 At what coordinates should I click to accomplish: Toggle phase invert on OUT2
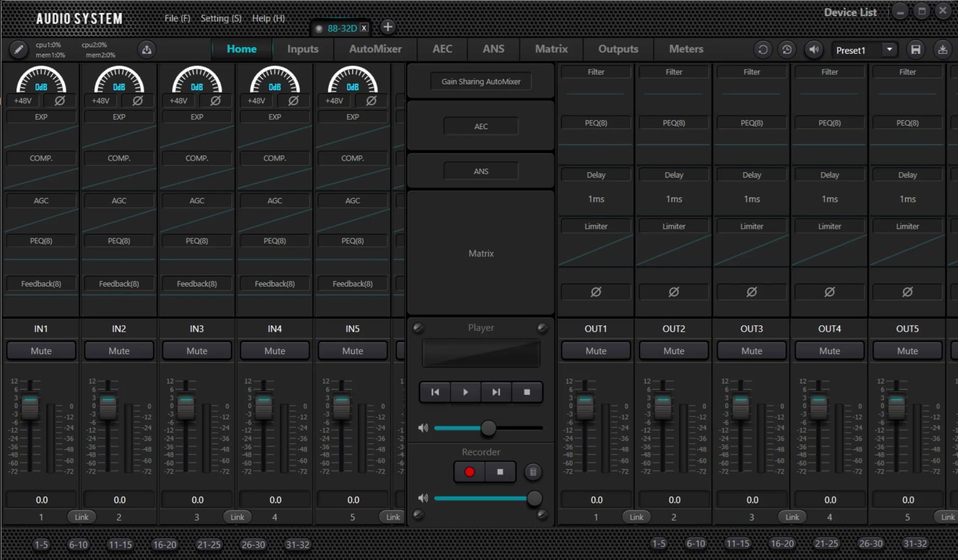674,292
